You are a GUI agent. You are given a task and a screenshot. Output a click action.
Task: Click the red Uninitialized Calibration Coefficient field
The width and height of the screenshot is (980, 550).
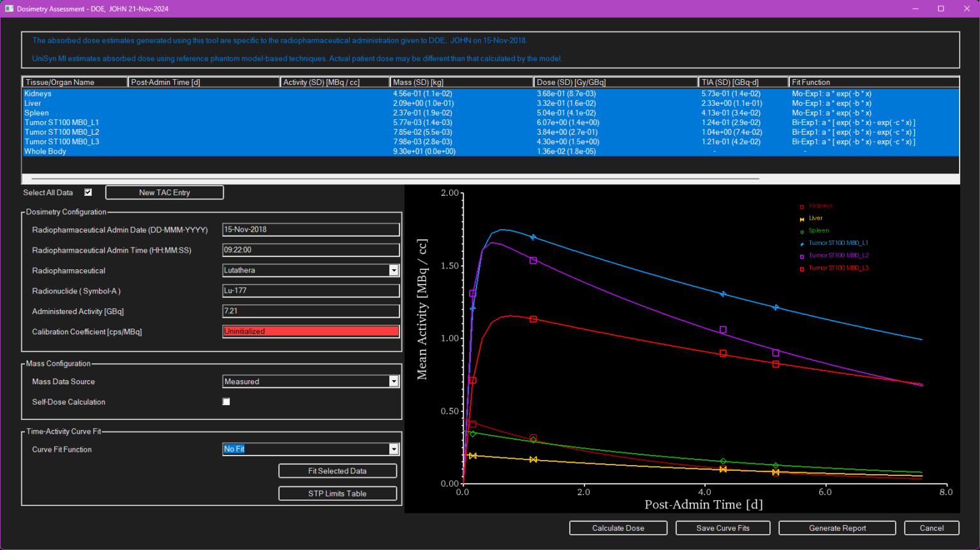click(x=311, y=331)
